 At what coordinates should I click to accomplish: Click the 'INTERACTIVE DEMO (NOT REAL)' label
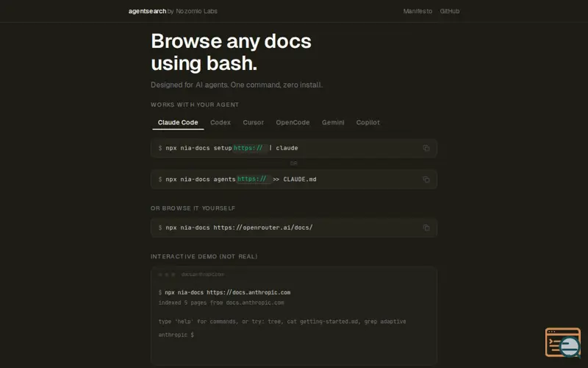tap(204, 256)
